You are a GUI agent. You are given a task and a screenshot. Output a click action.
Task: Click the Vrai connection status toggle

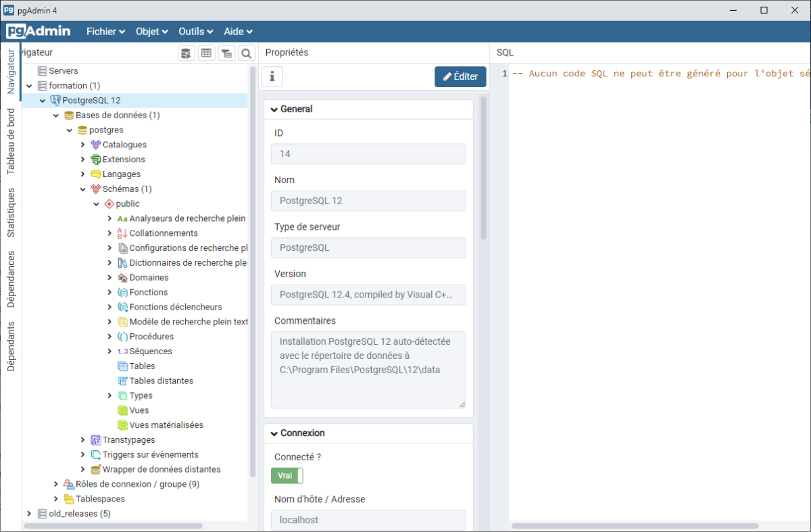[x=287, y=475]
